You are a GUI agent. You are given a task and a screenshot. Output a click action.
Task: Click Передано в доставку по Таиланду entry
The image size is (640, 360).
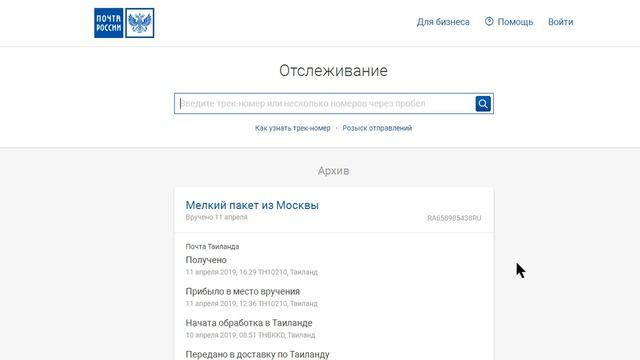click(257, 354)
